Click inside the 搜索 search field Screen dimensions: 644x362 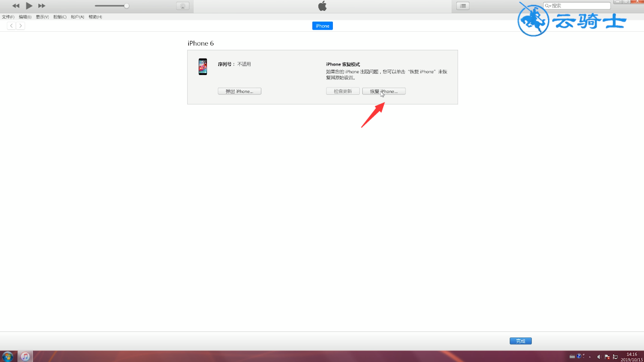577,6
